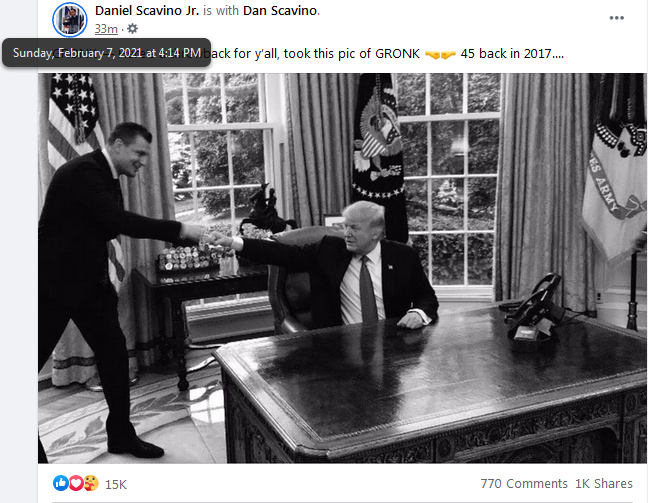Open the 770 Comments section
Image resolution: width=648 pixels, height=503 pixels.
click(524, 484)
